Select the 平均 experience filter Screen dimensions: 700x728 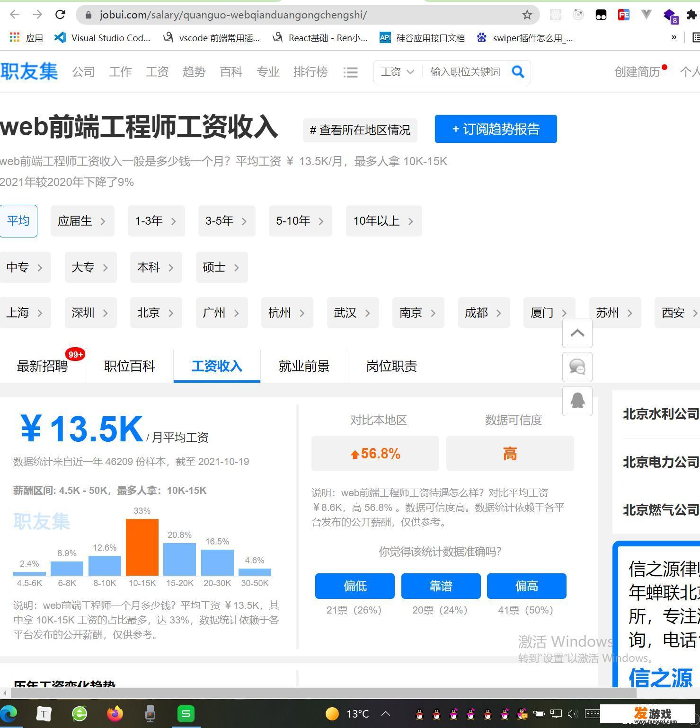(18, 221)
